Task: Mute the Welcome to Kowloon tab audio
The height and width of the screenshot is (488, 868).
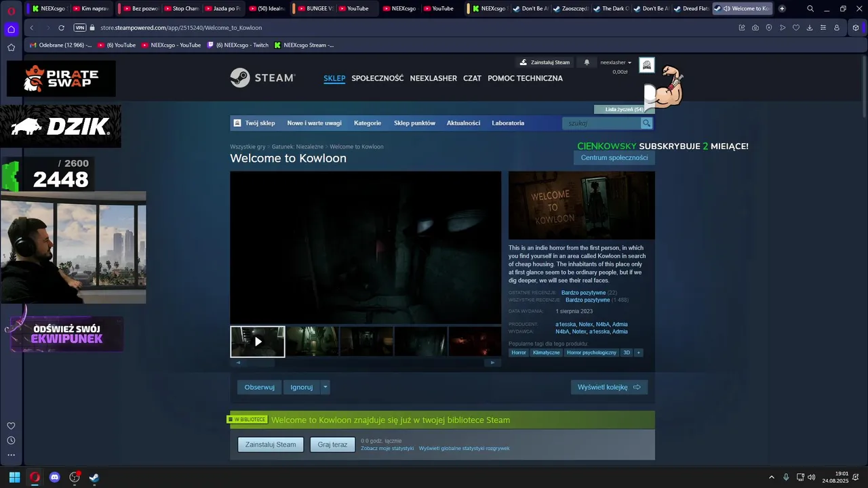Action: [x=726, y=9]
